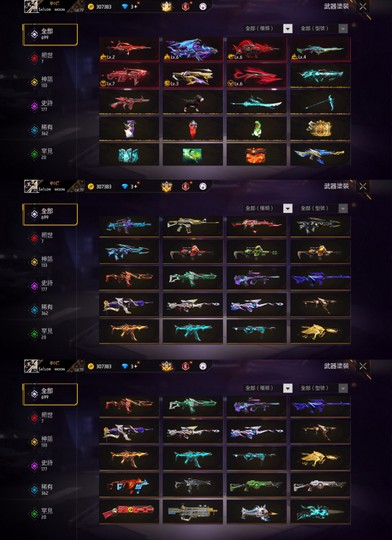Open the 全部（種類）dropdown arrow in the top screenshot

(288, 29)
